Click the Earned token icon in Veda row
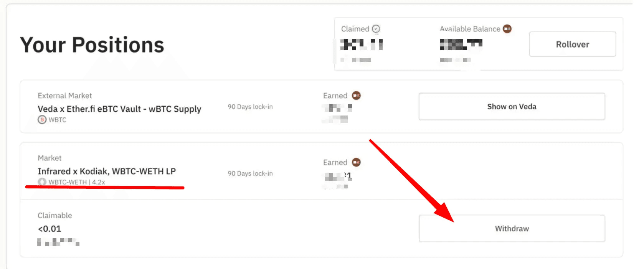Screen dimensions: 644x269 coord(356,95)
